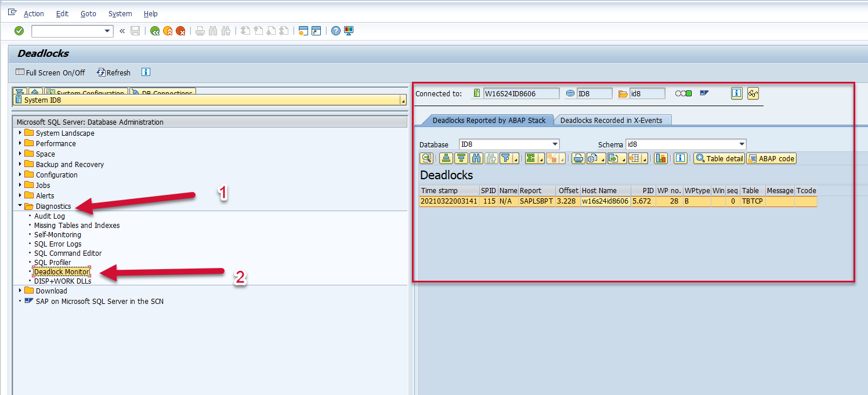Image resolution: width=868 pixels, height=395 pixels.
Task: Open the Goto menu
Action: pos(88,13)
